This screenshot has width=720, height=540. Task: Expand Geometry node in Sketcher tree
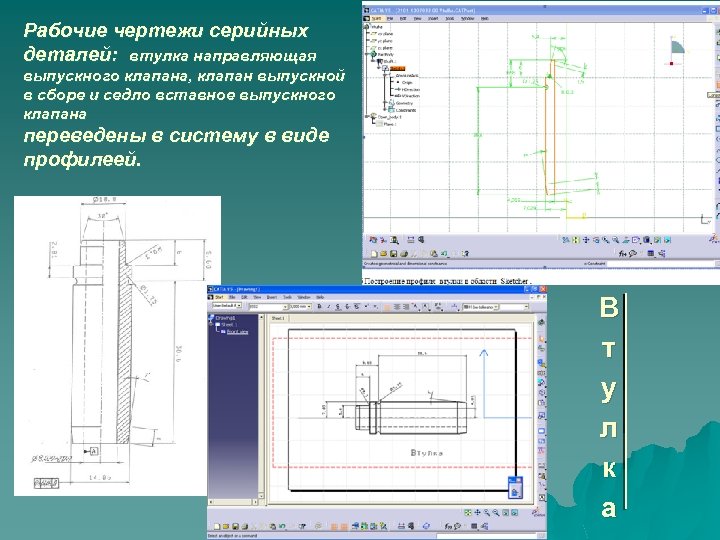pyautogui.click(x=384, y=102)
